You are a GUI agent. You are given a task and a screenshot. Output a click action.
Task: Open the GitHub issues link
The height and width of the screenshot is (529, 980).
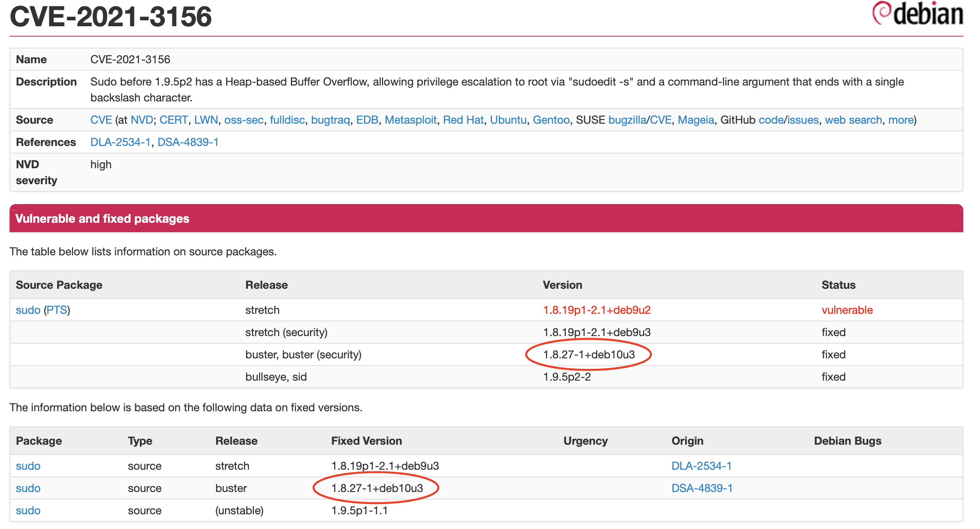point(803,120)
